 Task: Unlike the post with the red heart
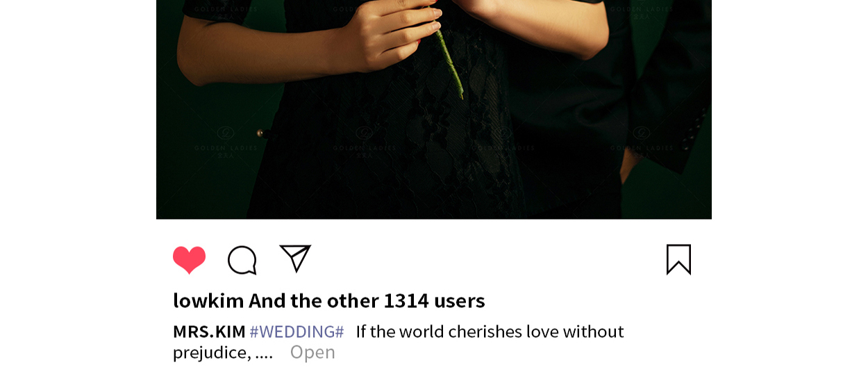189,260
